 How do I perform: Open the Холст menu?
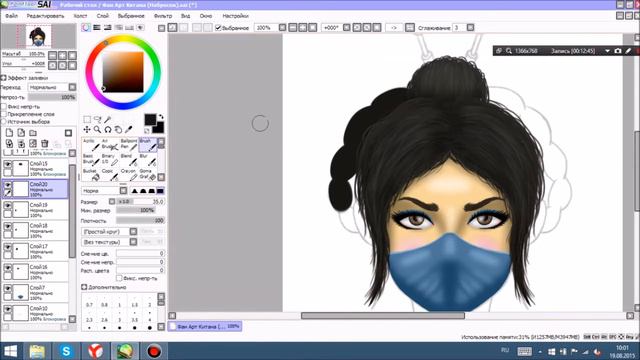[80, 16]
